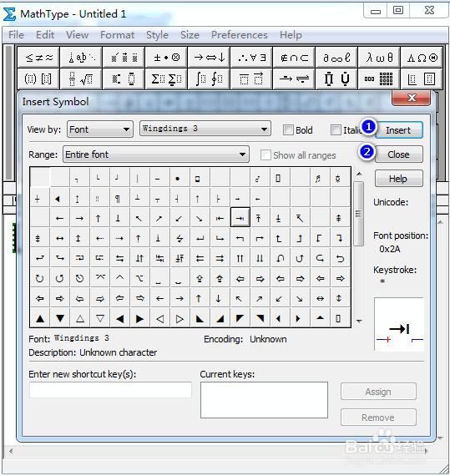Click the Current keys list box

pos(264,400)
